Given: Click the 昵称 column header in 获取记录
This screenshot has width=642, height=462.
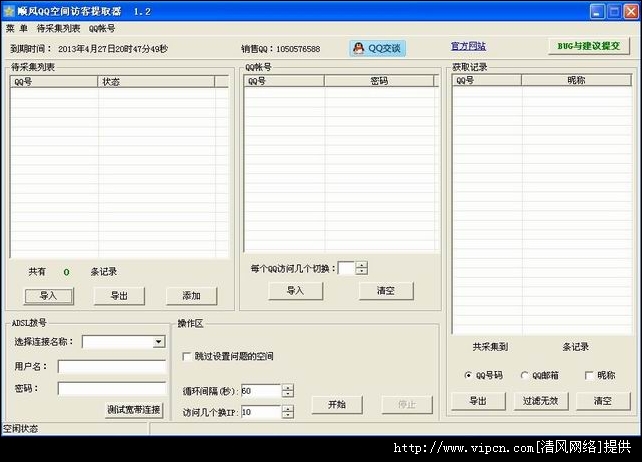Looking at the screenshot, I should click(x=576, y=80).
